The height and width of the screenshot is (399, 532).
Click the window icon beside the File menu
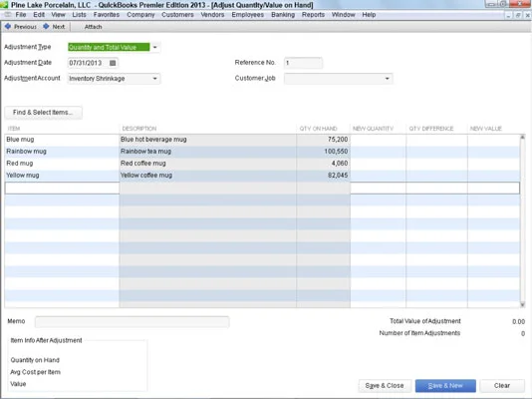[7, 15]
